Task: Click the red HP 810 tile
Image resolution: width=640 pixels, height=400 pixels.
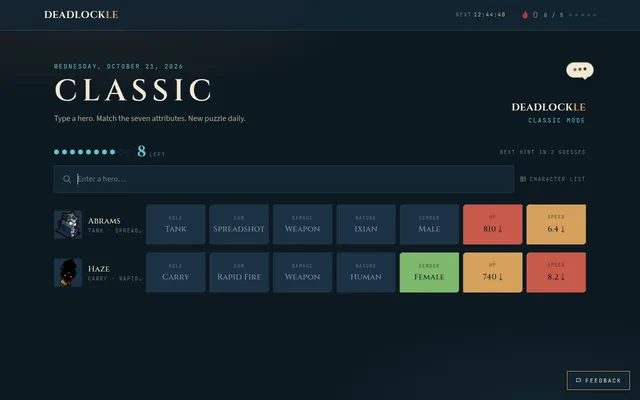Action: point(493,224)
